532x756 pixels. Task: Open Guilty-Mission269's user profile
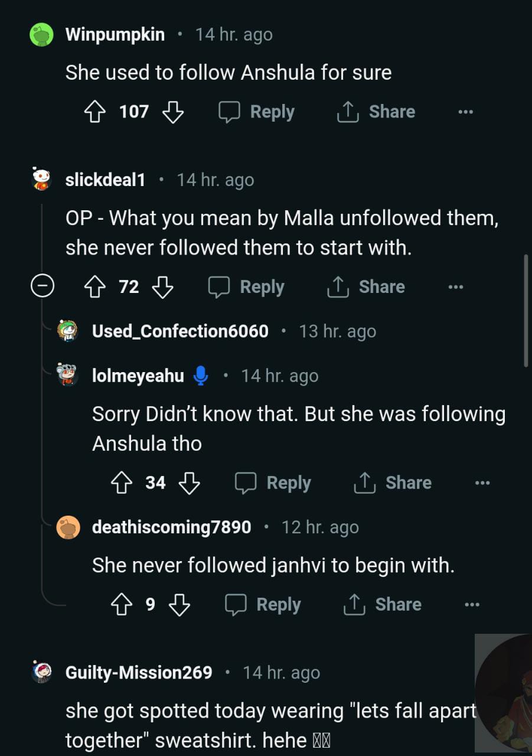pos(139,673)
